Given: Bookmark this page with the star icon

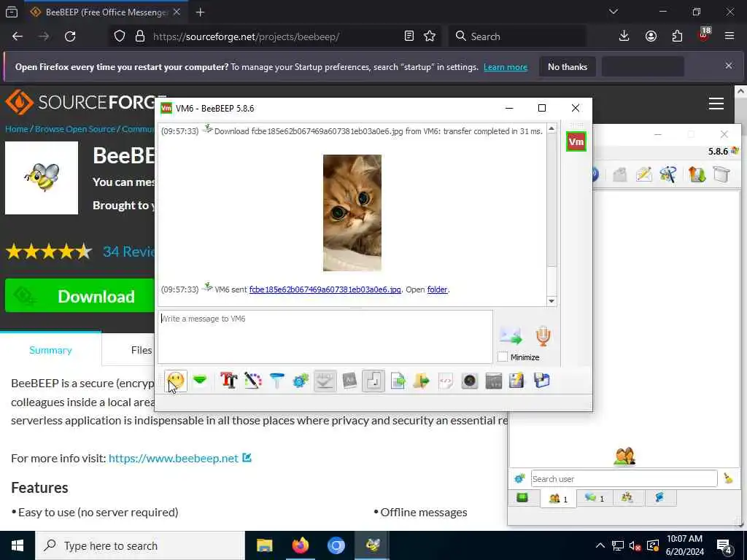Looking at the screenshot, I should 430,36.
